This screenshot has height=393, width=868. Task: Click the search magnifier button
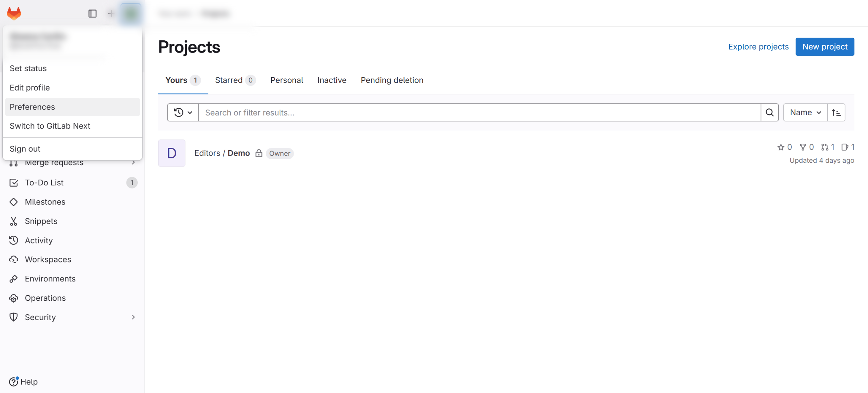pos(770,113)
